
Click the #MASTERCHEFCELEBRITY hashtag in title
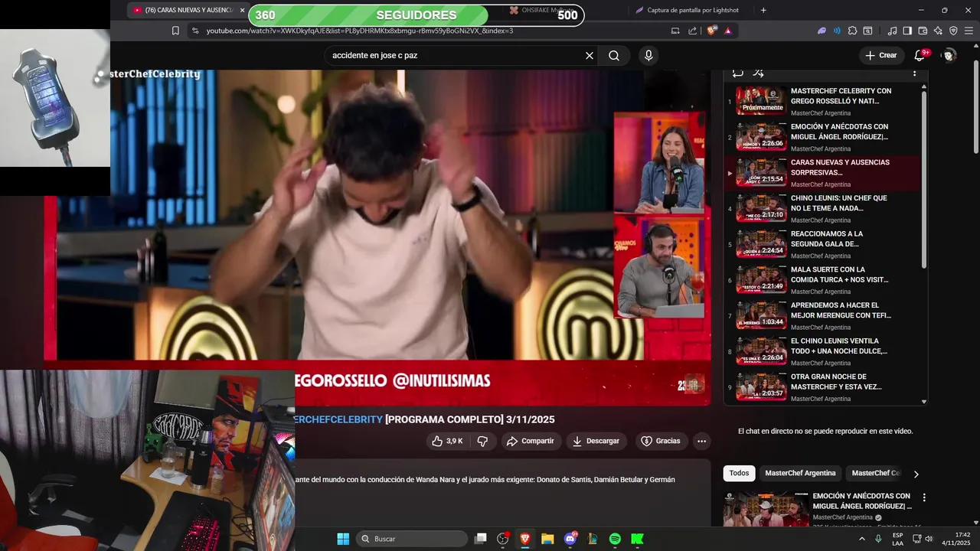[x=338, y=419]
